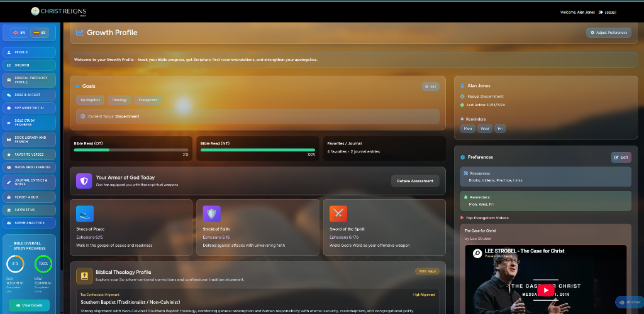
Task: Click the Profile sidebar person icon
Action: [x=9, y=53]
